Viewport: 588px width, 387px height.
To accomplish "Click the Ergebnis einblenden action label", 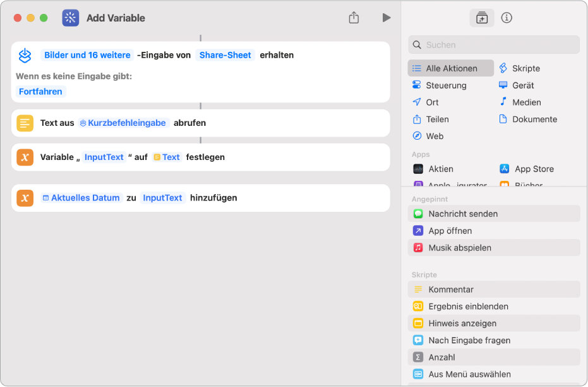I will [x=469, y=306].
